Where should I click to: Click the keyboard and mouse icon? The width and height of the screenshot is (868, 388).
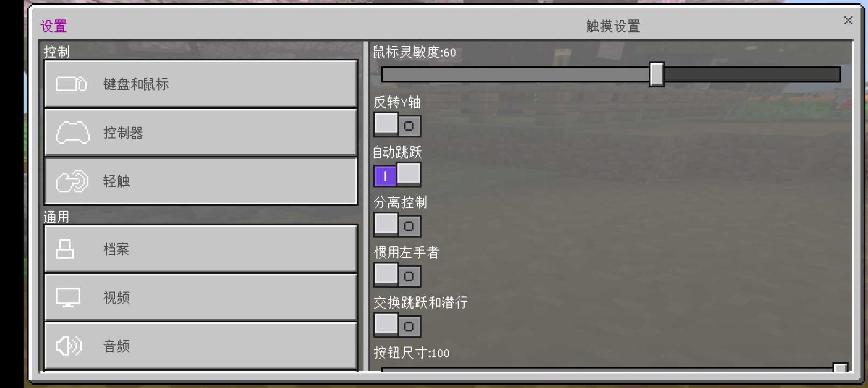[x=72, y=84]
